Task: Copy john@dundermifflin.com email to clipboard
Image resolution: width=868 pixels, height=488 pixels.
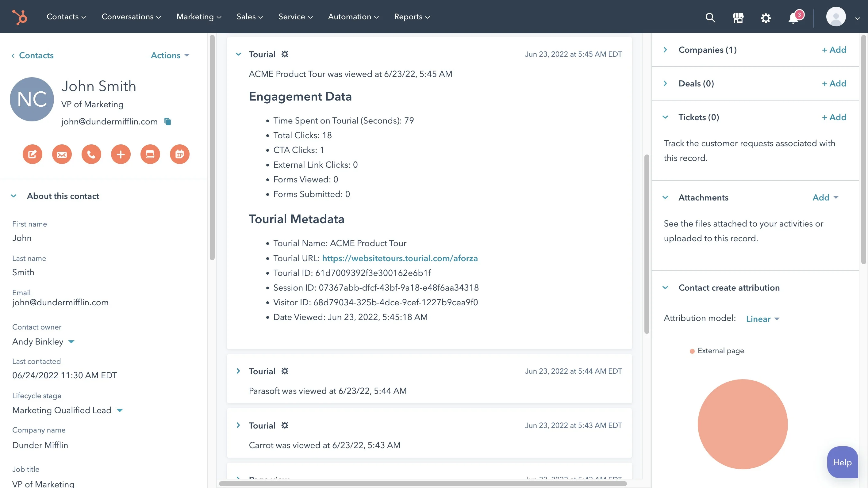Action: [x=167, y=121]
